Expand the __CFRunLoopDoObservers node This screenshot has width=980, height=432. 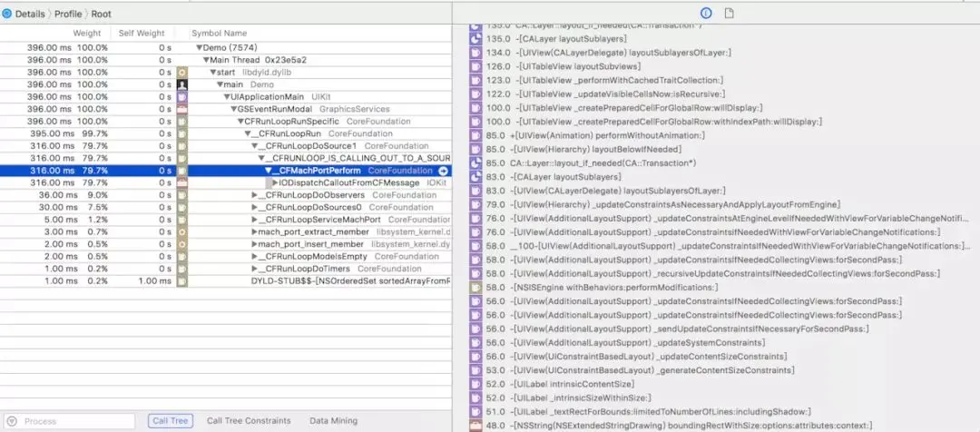pos(254,195)
